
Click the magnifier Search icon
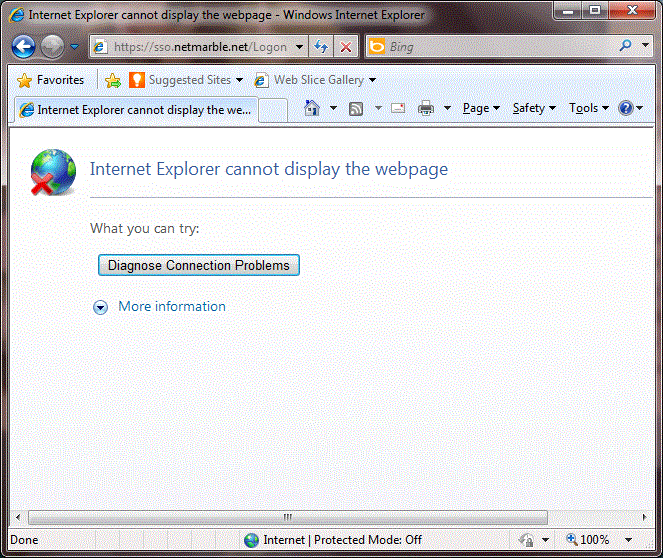coord(625,46)
